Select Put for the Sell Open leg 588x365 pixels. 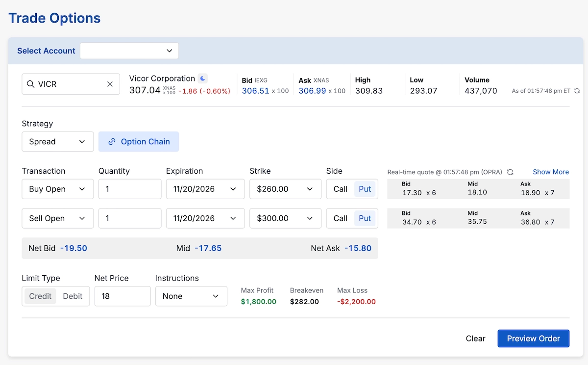tap(365, 218)
